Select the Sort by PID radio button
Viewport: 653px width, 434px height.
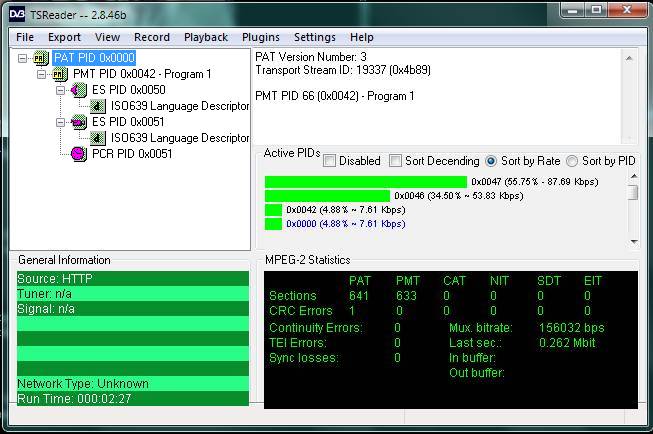click(x=572, y=161)
